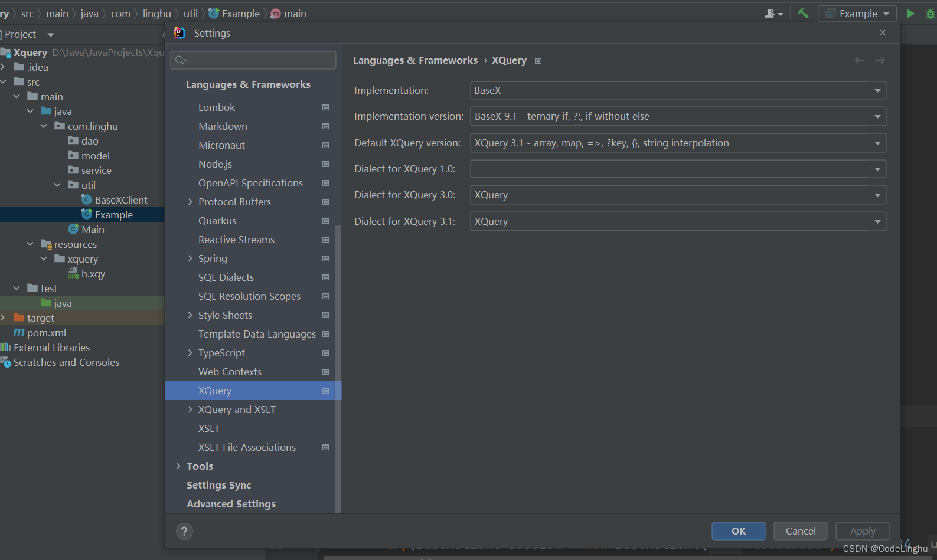This screenshot has height=560, width=937.
Task: Click the settings tree vertical scrollbar
Action: tap(338, 368)
